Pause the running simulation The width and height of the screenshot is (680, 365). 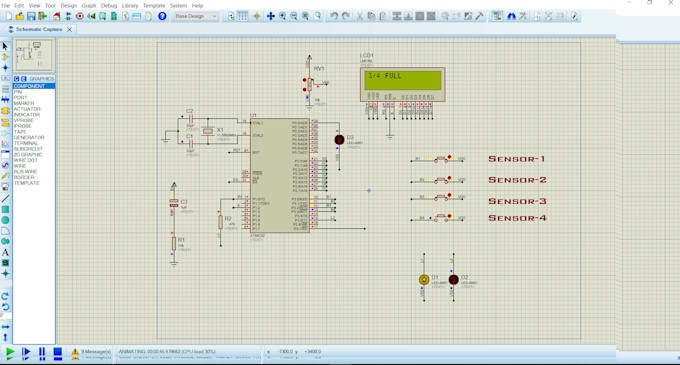(x=42, y=353)
